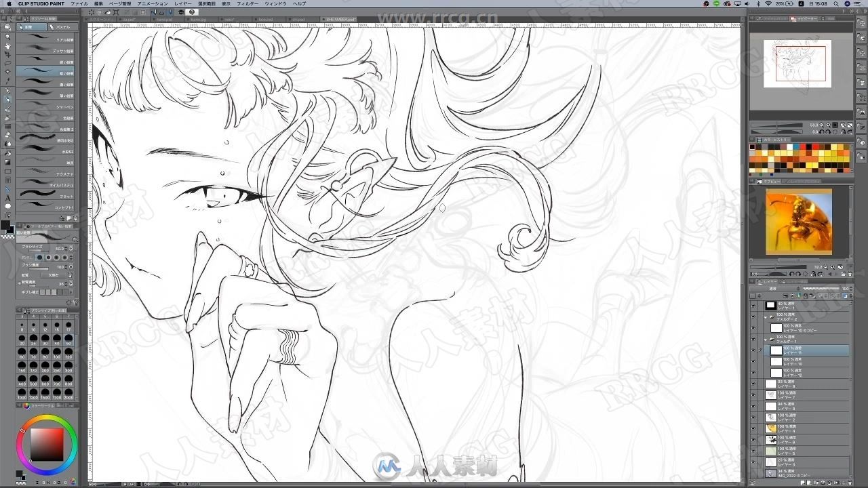The image size is (868, 488).
Task: Select the Text 'A' tool
Action: 7,198
